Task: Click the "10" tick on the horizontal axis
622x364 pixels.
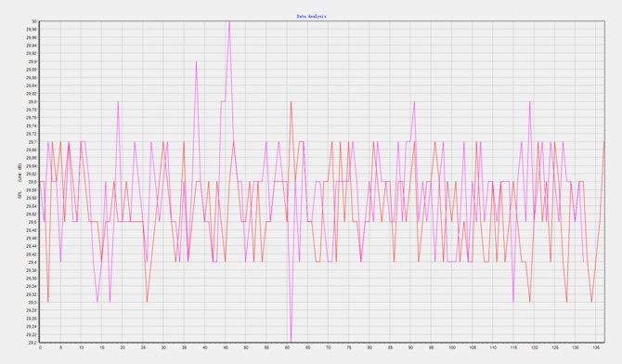Action: (x=82, y=347)
